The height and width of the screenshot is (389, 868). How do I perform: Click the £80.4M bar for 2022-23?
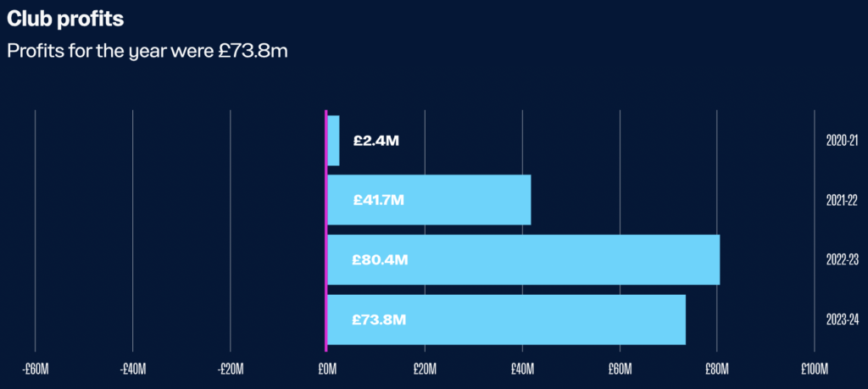pyautogui.click(x=524, y=259)
